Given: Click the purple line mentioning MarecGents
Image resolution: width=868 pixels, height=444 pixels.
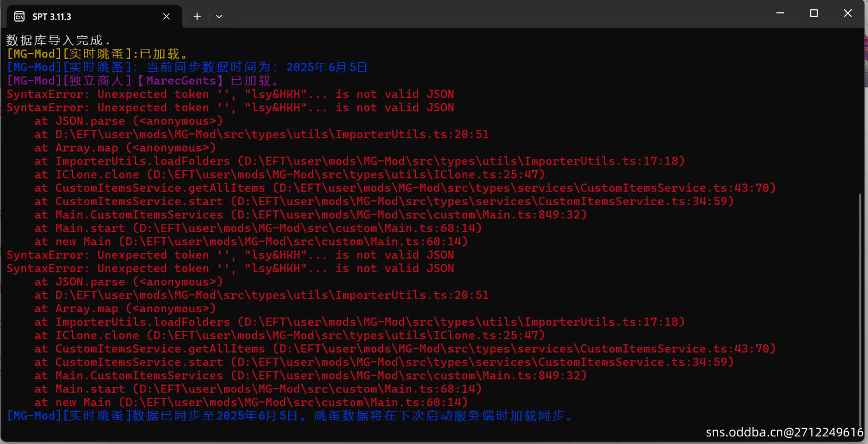Looking at the screenshot, I should tap(143, 81).
